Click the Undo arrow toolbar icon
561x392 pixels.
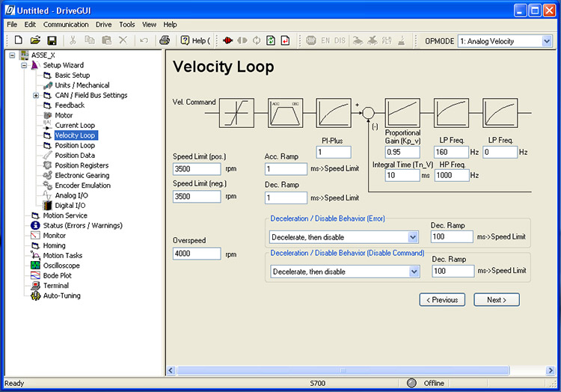point(144,40)
